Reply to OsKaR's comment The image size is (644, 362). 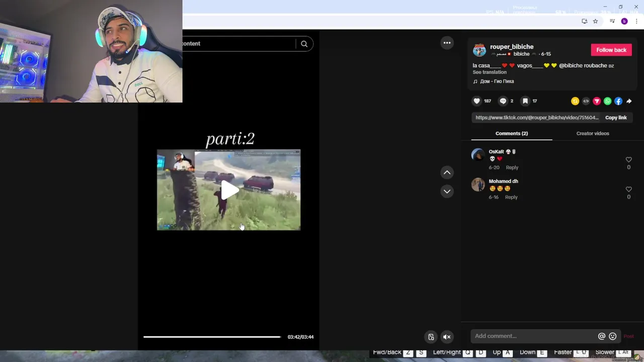pos(512,167)
